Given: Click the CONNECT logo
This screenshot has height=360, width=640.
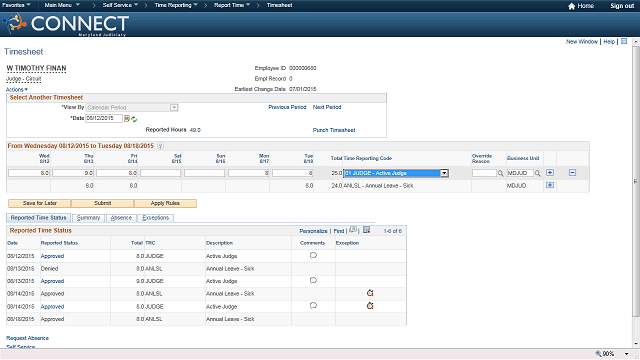Looking at the screenshot, I should tap(66, 24).
